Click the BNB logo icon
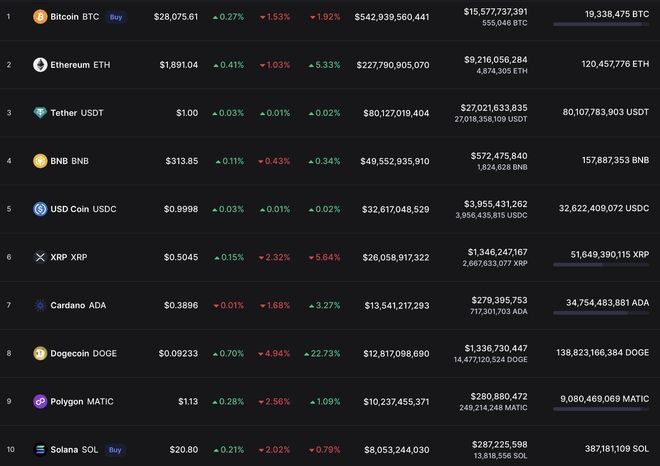The image size is (660, 466). [x=40, y=161]
